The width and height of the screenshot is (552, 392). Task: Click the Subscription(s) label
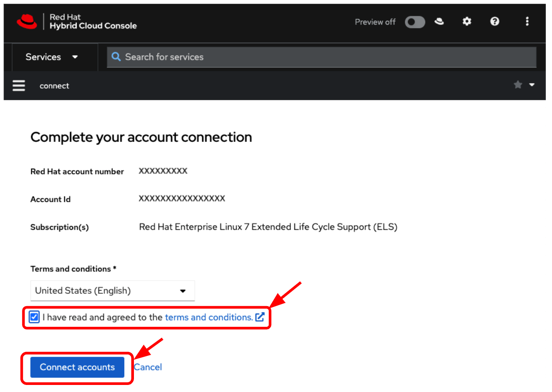[x=59, y=227]
